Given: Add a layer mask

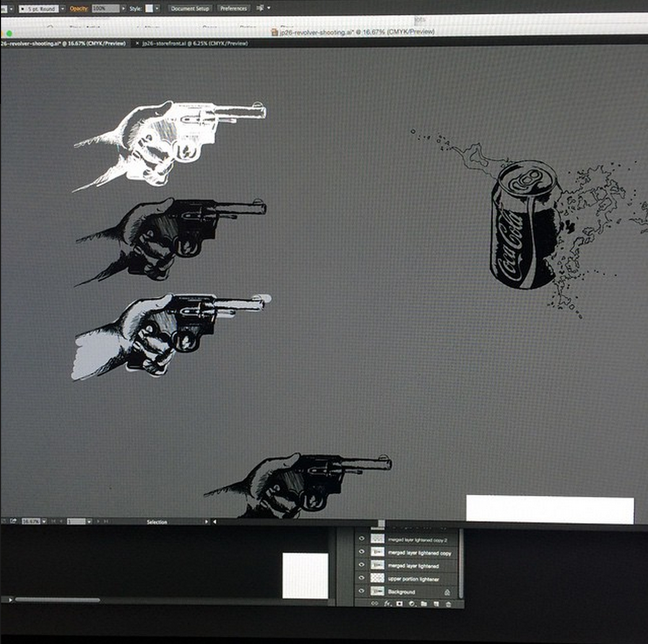Looking at the screenshot, I should click(x=400, y=603).
